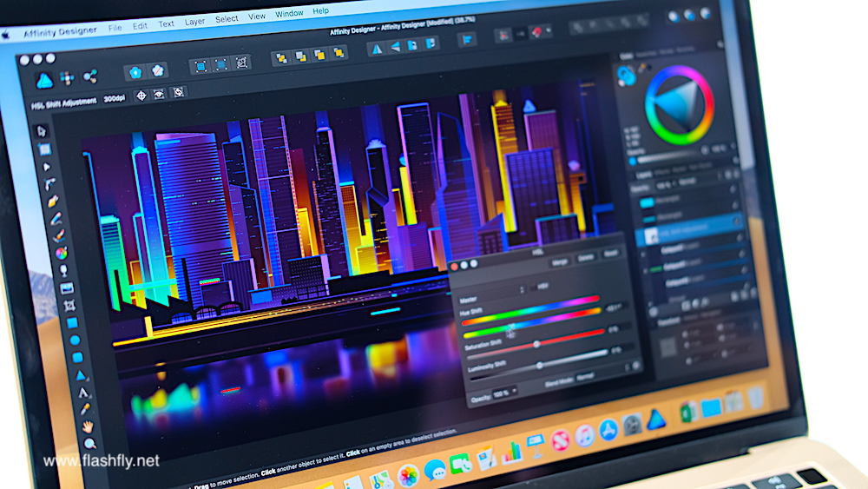The width and height of the screenshot is (868, 489).
Task: Toggle visibility of the top layer
Action: [732, 188]
